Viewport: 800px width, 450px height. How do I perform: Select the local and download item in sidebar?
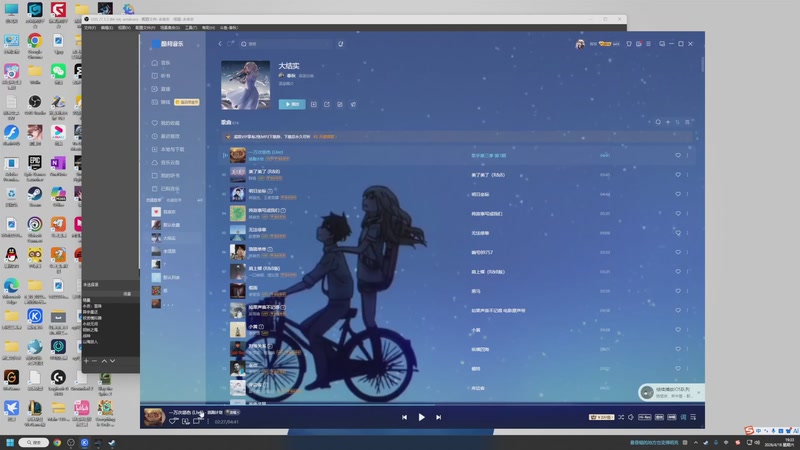[168, 149]
